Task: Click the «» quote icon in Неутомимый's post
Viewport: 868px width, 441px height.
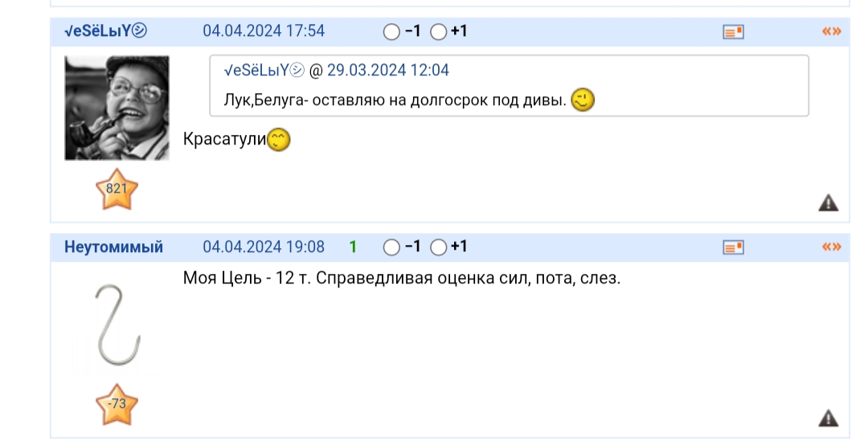Action: [831, 247]
